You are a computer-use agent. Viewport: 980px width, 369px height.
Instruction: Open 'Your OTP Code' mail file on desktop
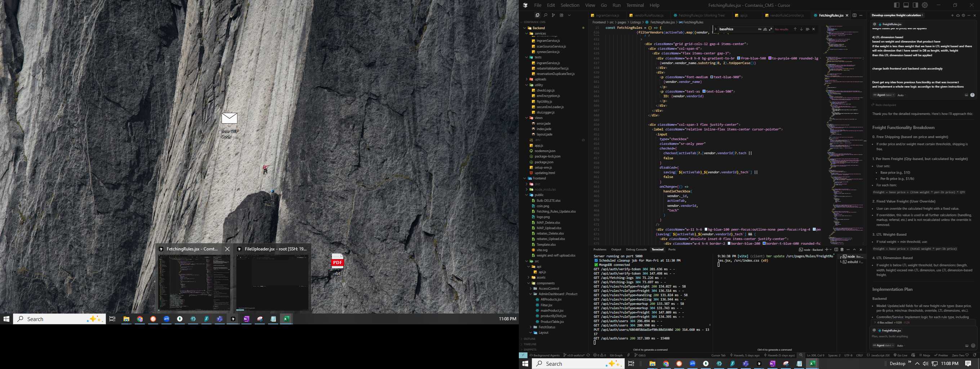[230, 125]
